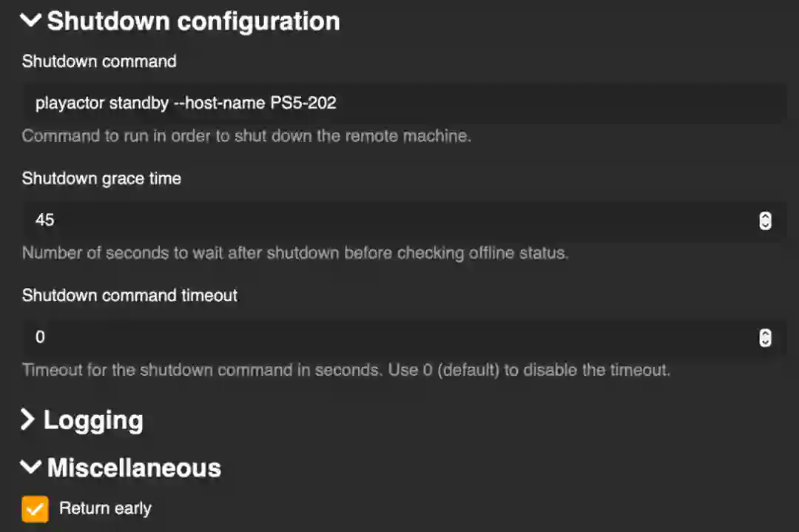The height and width of the screenshot is (532, 799).
Task: Click the Shutdown configuration heading
Action: coord(193,21)
